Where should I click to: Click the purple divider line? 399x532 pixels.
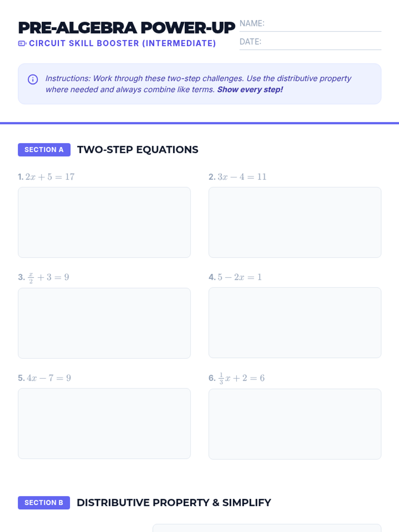[x=199, y=123]
